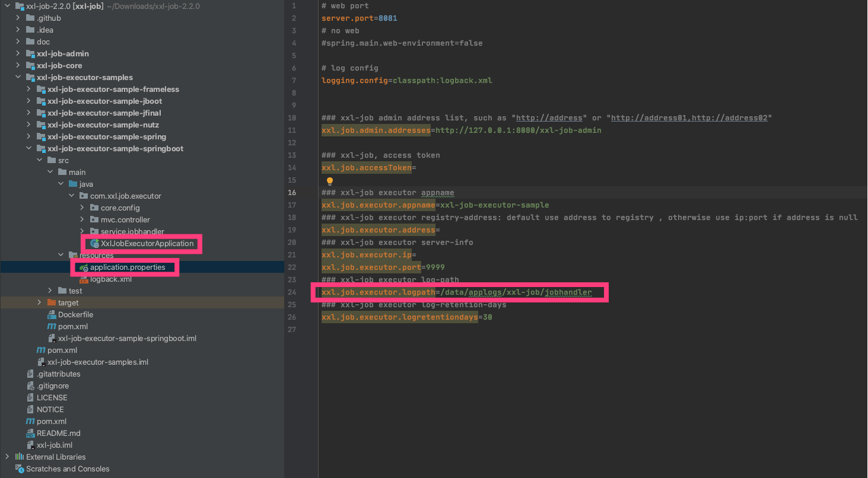Click the External Libraries icon
Viewport: 868px width, 478px height.
[20, 457]
